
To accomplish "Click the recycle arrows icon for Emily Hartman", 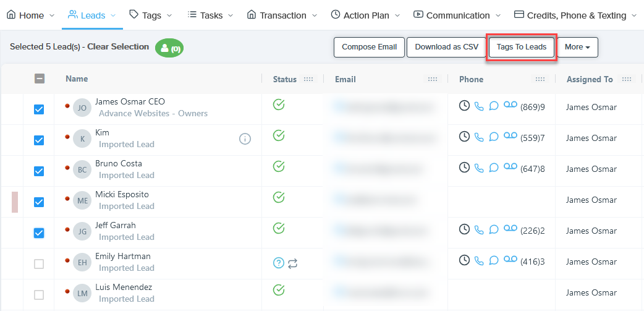I will pos(293,263).
